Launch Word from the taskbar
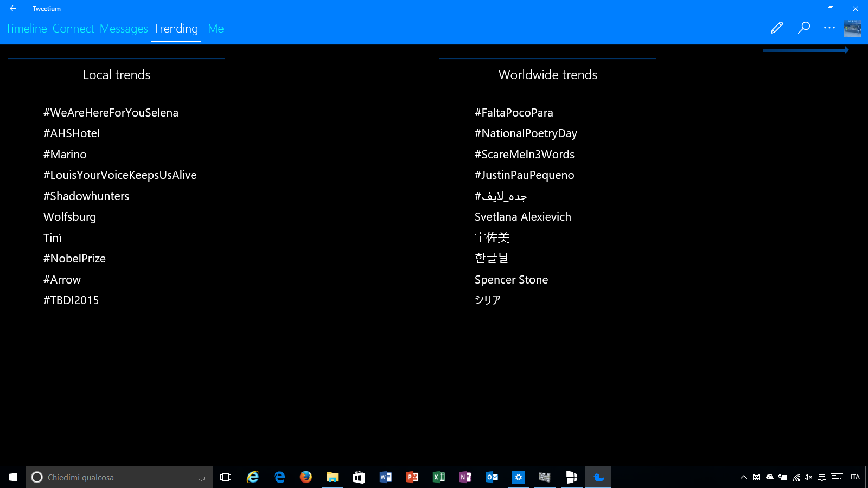Screen dimensions: 868x488 click(x=385, y=477)
